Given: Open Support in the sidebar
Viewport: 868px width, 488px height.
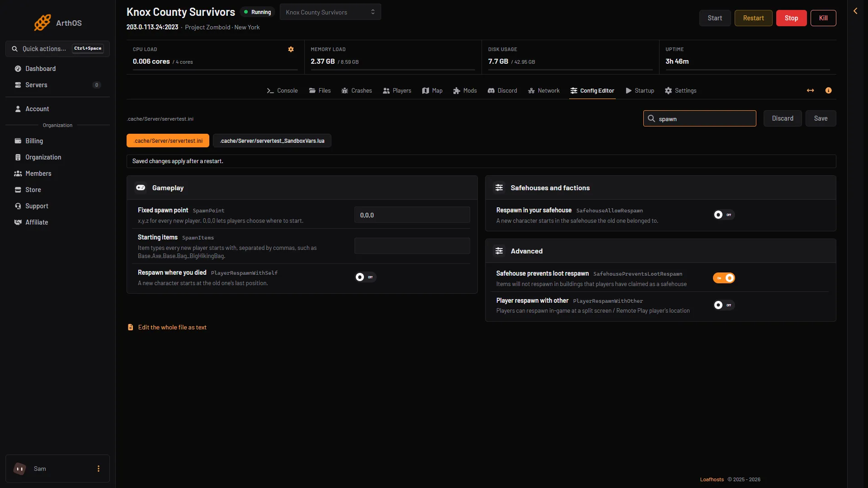Looking at the screenshot, I should (x=57, y=206).
